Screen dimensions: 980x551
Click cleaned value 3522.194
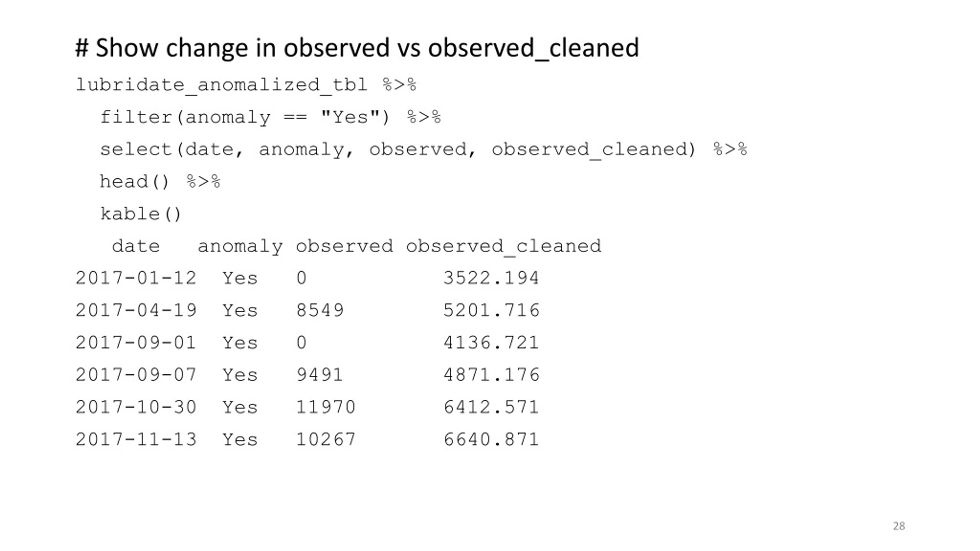[x=491, y=278]
